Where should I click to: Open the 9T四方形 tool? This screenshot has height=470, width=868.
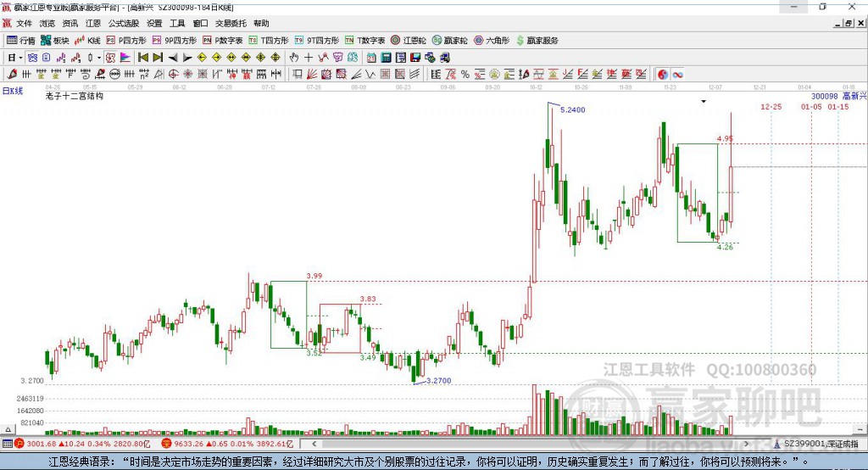pyautogui.click(x=317, y=41)
